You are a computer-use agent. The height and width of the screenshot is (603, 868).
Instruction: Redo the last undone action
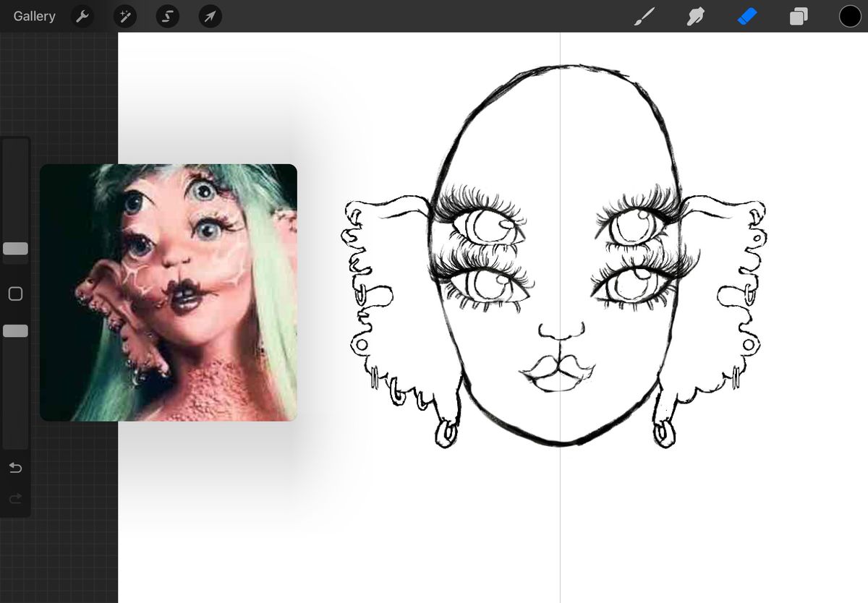click(15, 498)
